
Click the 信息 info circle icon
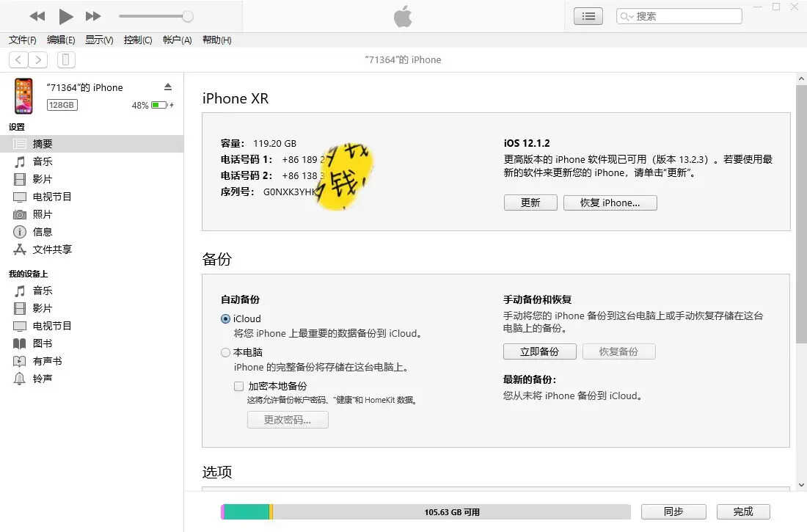(x=20, y=232)
